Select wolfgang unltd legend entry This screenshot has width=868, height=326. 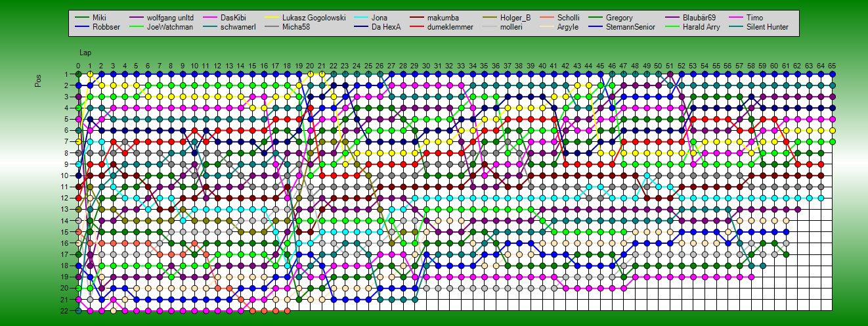170,18
